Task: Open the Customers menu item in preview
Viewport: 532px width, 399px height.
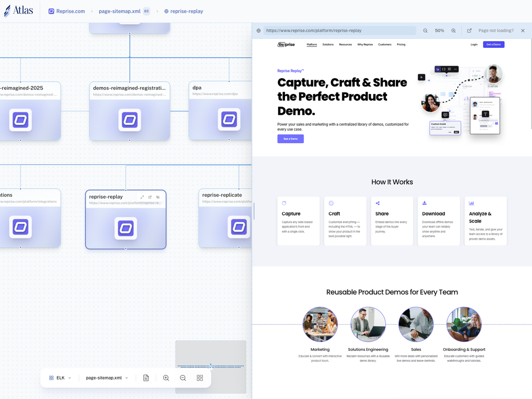Action: click(x=385, y=44)
